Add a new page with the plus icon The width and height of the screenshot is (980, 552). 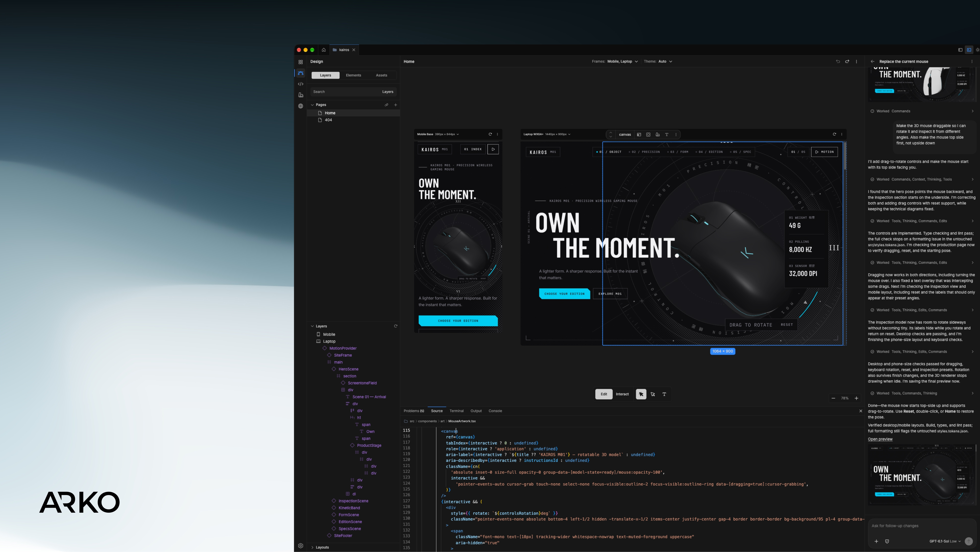click(x=396, y=105)
